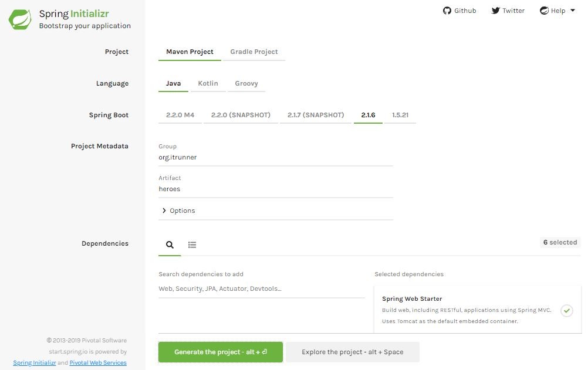Viewport: 588px width, 370px height.
Task: Click the Spring Web Starter description text
Action: pyautogui.click(x=467, y=315)
